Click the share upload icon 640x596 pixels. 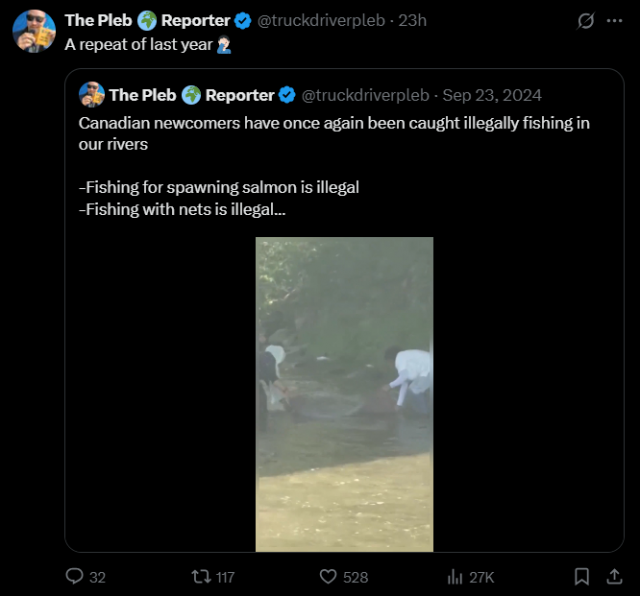point(614,577)
